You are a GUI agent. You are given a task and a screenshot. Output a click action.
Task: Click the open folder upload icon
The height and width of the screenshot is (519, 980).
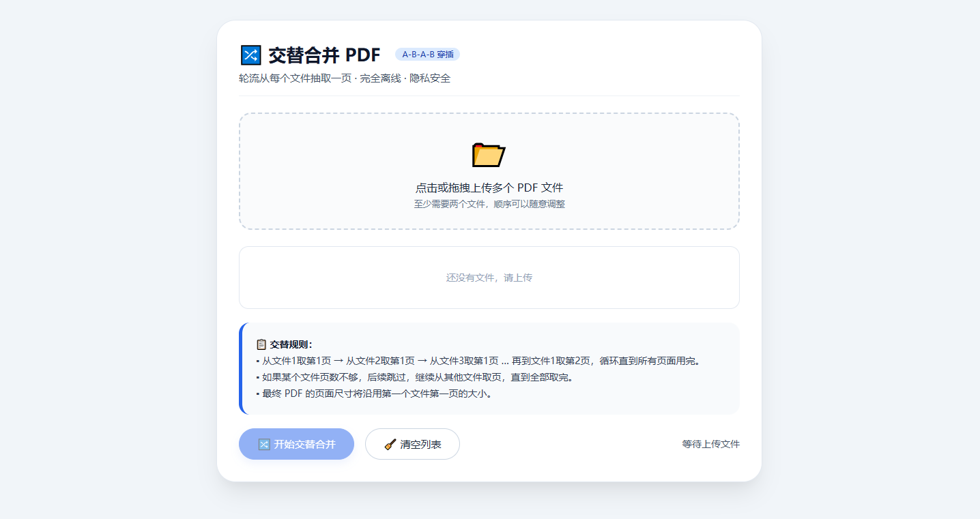coord(489,155)
